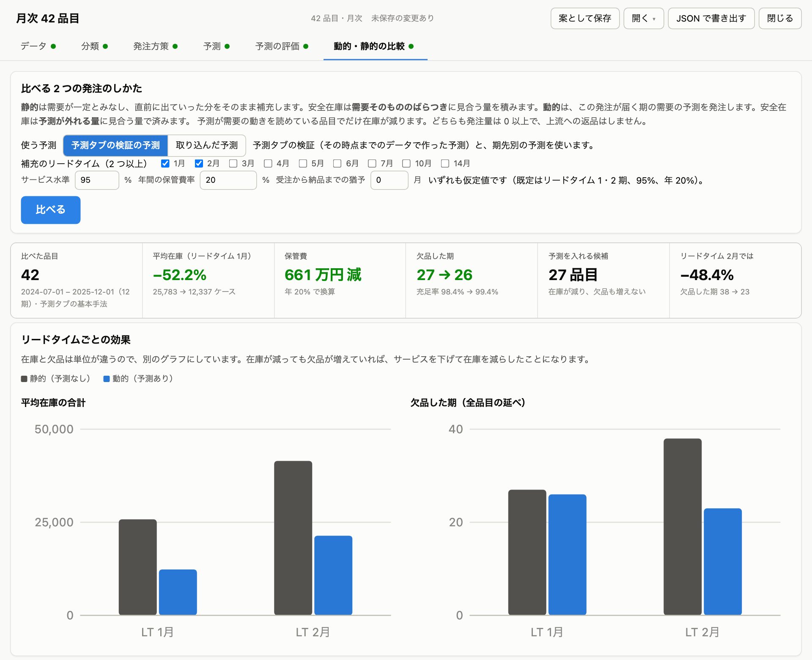Switch to the データ tab
This screenshot has height=660, width=812.
(38, 46)
